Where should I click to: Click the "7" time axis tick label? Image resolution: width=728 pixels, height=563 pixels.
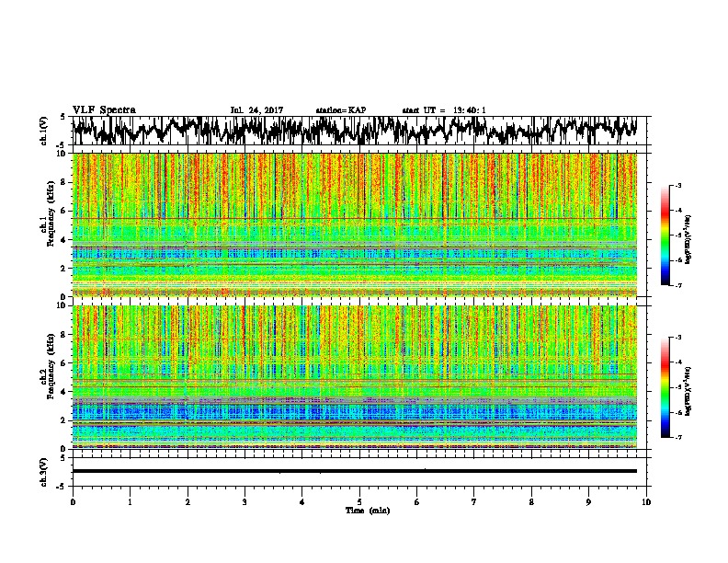(x=474, y=502)
